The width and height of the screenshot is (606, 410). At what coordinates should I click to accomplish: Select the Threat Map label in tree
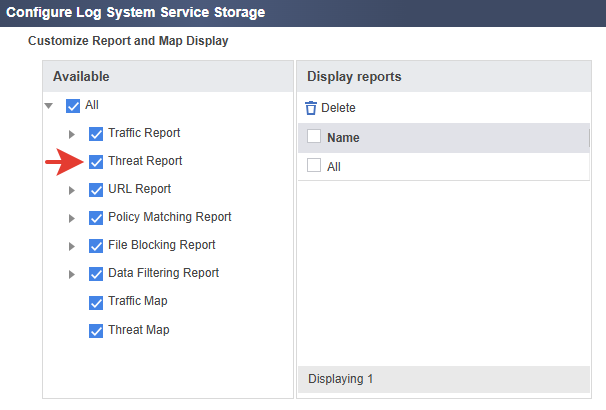coord(138,330)
